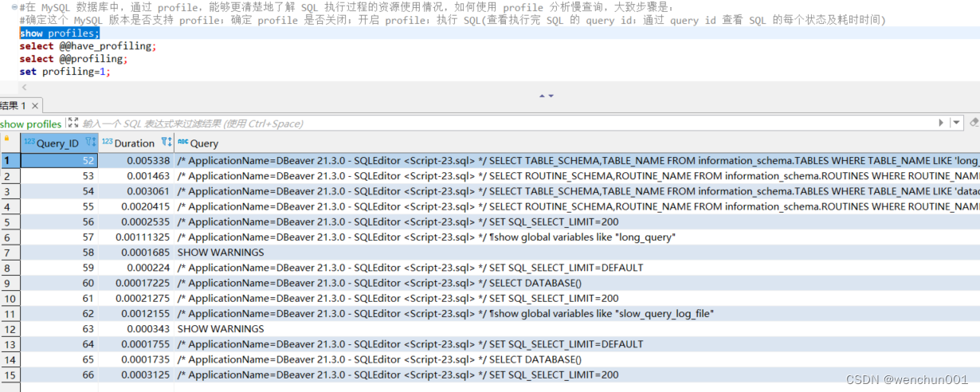Select the SHOW WARNINGS cell in row 12
The height and width of the screenshot is (392, 980).
pyautogui.click(x=578, y=329)
